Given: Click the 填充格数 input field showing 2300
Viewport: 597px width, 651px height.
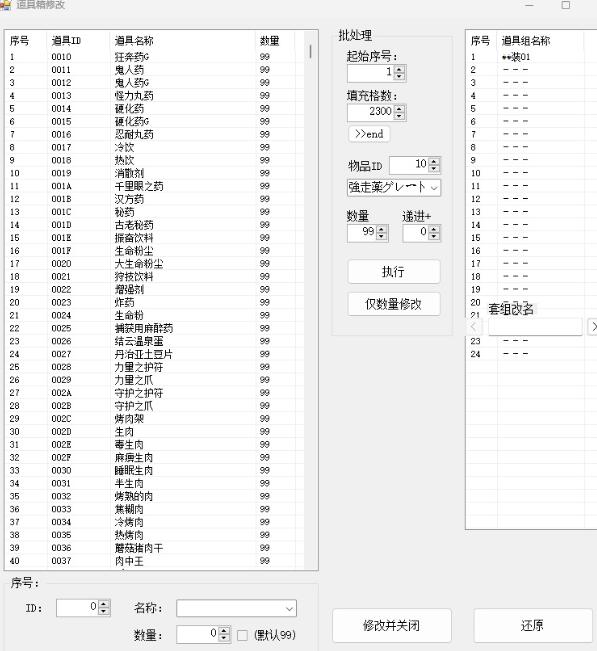Looking at the screenshot, I should 371,112.
